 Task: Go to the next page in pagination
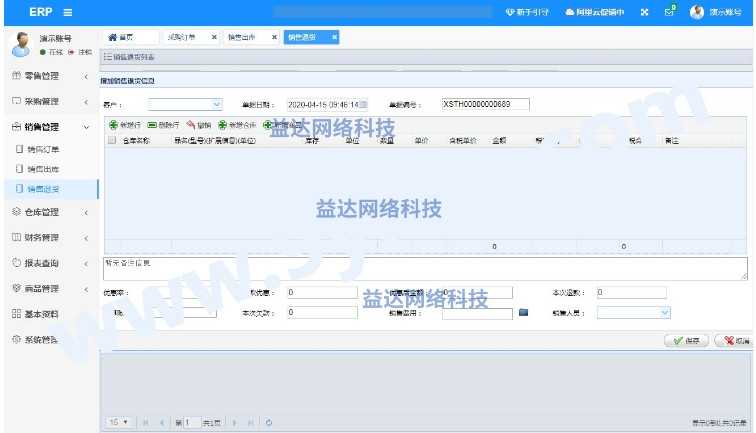[234, 422]
